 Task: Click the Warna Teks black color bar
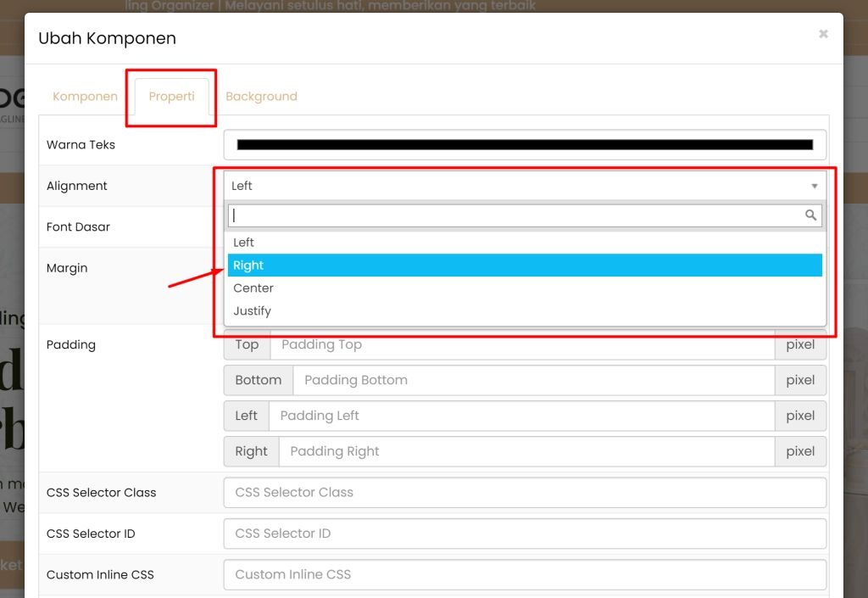[524, 145]
